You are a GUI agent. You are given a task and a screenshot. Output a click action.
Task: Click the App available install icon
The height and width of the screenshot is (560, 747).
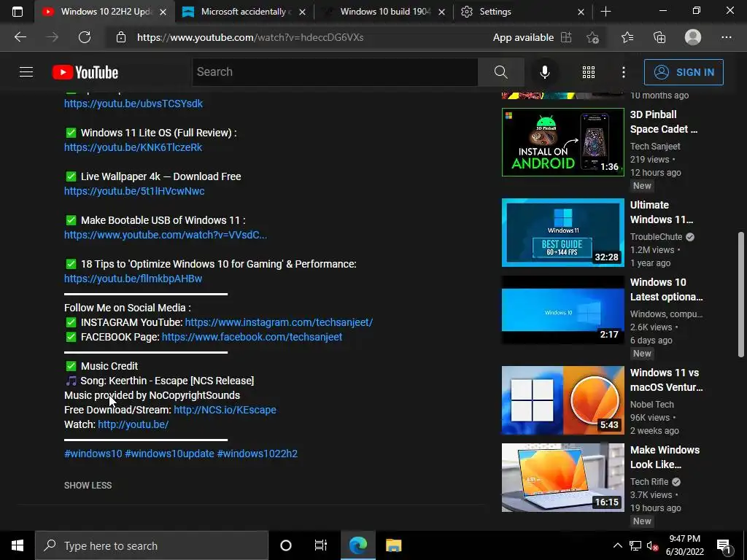pyautogui.click(x=566, y=37)
